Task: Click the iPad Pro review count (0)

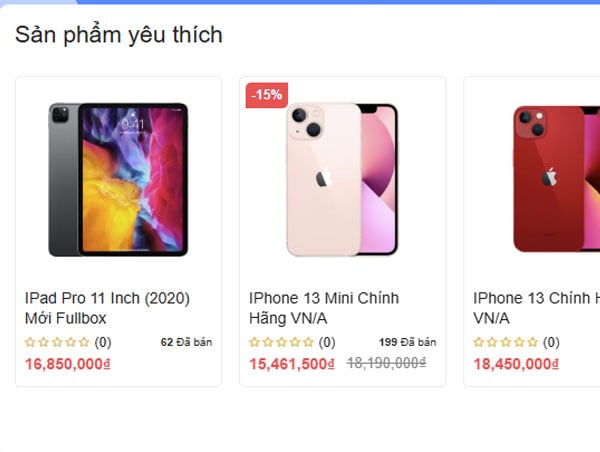Action: point(103,342)
